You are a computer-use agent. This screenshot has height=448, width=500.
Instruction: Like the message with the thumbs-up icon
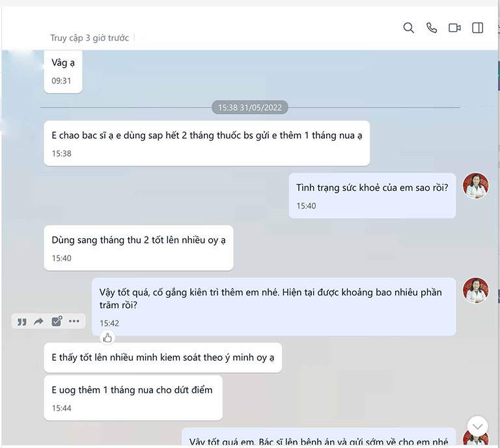tap(107, 338)
